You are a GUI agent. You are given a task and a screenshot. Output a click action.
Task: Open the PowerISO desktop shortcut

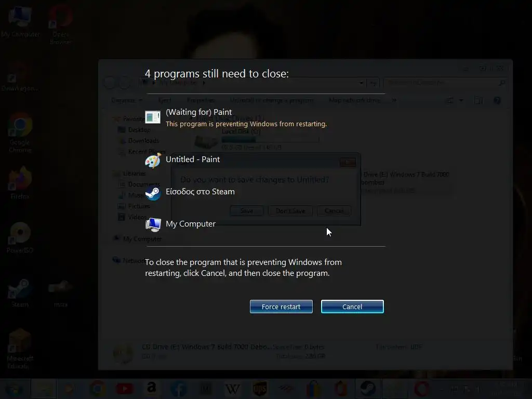pos(20,237)
